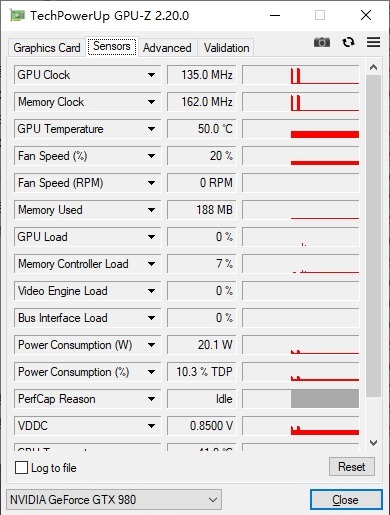Screen dimensions: 390x515
Task: Click scrollbar up arrow
Action: [373, 68]
